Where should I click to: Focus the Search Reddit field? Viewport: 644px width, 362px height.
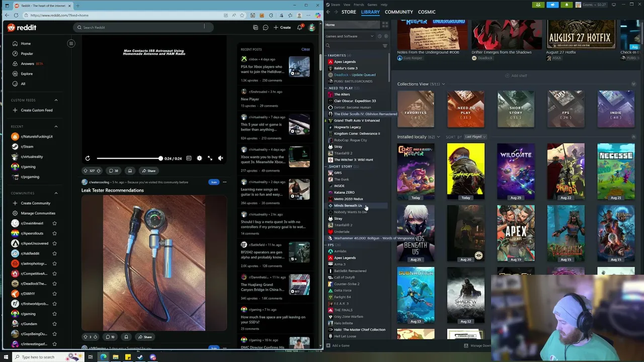pos(143,28)
